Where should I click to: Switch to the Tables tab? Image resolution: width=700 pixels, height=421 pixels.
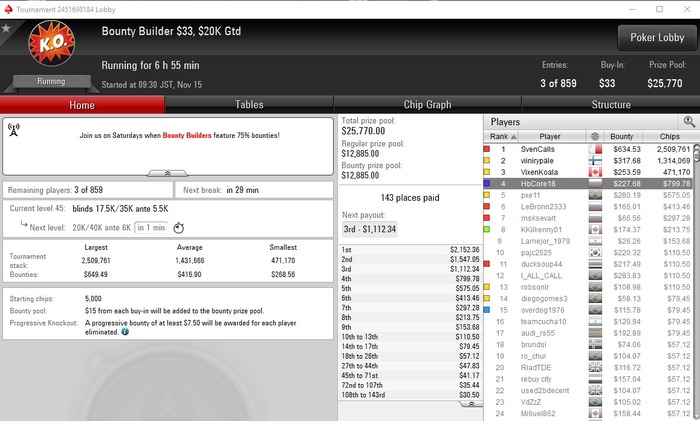(249, 104)
